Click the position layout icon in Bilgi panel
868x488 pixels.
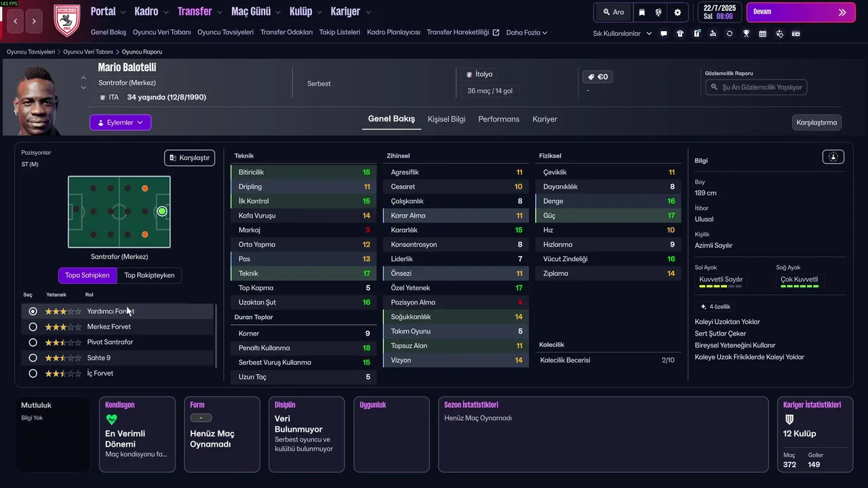tap(833, 157)
